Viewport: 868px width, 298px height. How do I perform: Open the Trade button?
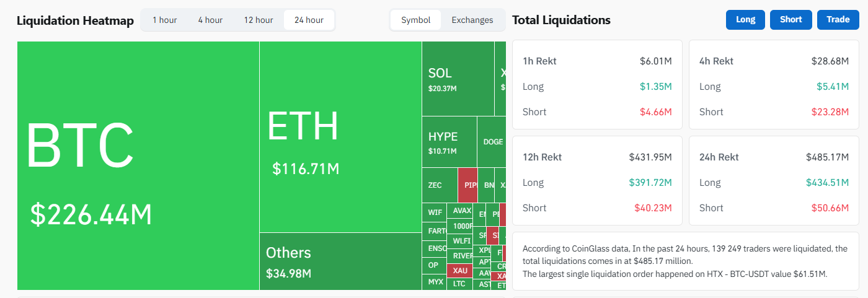click(x=838, y=19)
